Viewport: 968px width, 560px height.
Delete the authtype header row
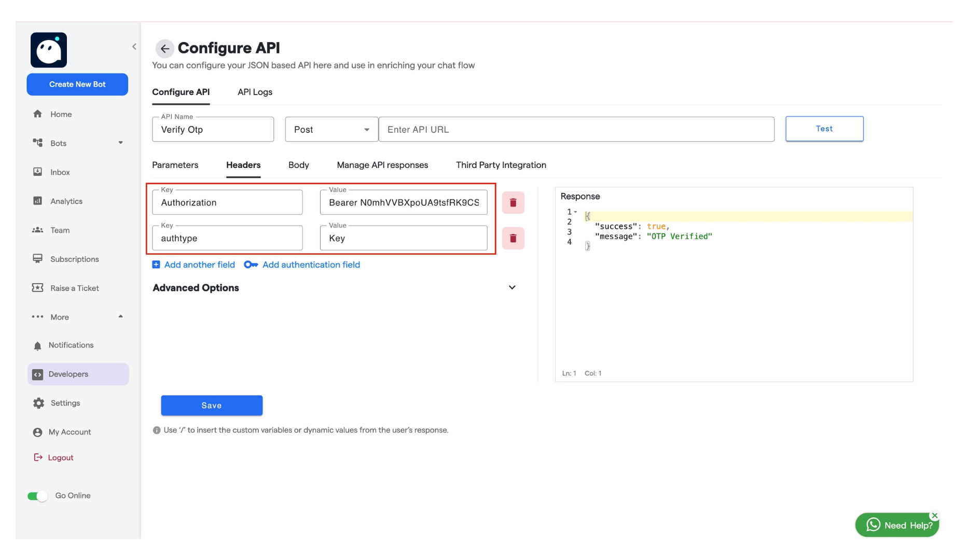513,238
